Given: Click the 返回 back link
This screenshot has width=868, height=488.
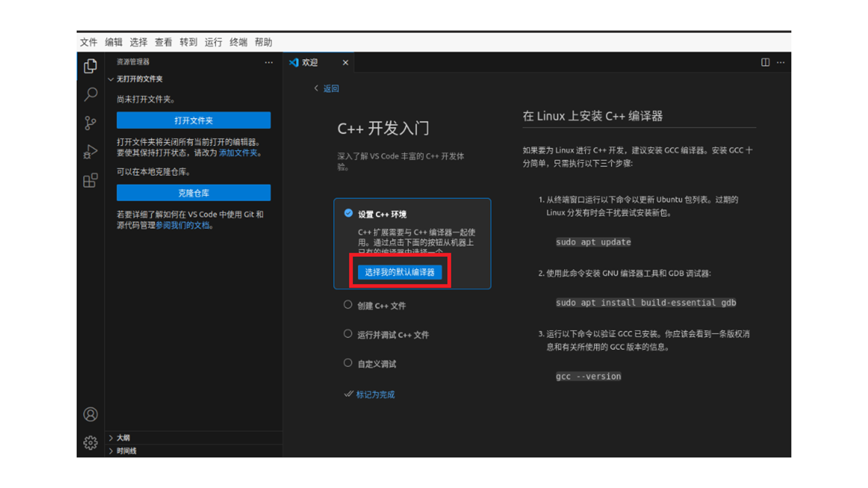Looking at the screenshot, I should point(330,89).
